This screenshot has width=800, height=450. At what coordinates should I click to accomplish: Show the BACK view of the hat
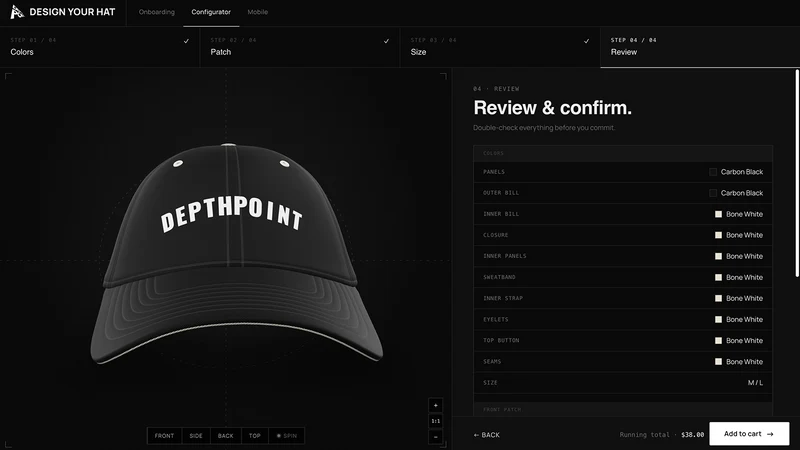click(226, 436)
